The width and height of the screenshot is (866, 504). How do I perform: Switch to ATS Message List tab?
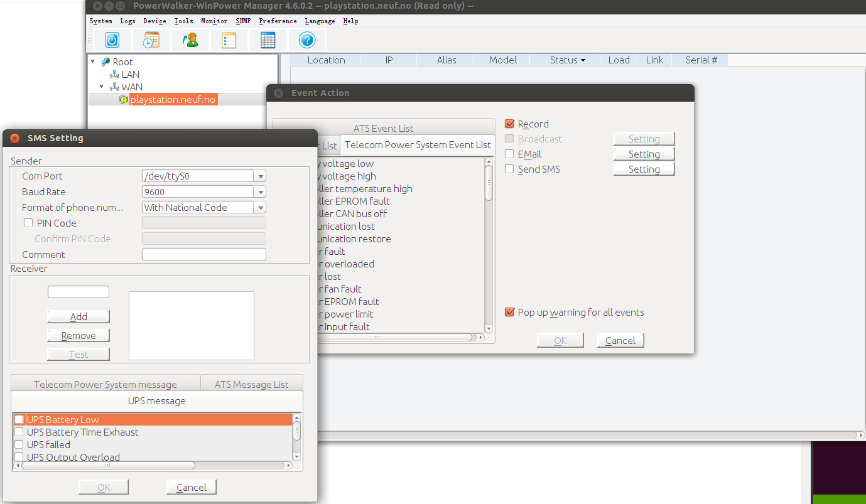click(251, 384)
